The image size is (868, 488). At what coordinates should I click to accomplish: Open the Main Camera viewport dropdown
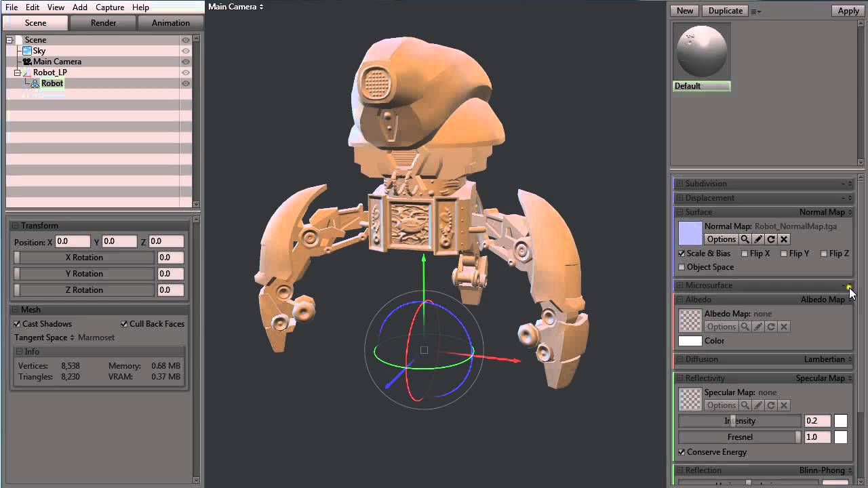(x=236, y=7)
